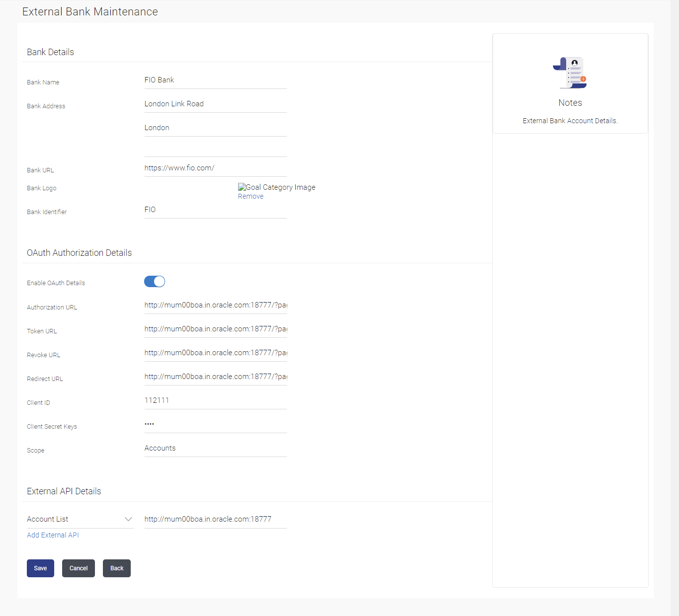Edit the Token URL field
The height and width of the screenshot is (616, 679).
tap(216, 329)
